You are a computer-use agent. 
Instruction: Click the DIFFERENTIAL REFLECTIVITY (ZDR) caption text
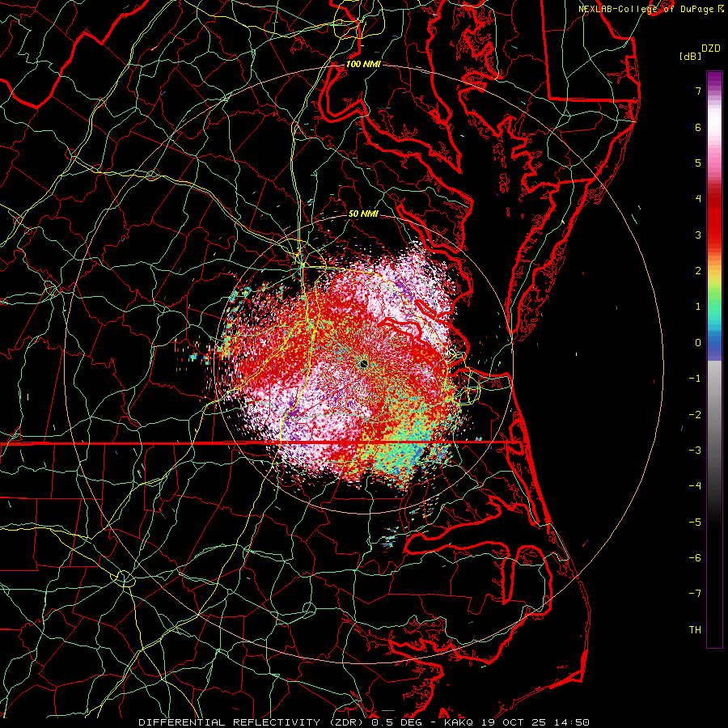click(252, 722)
